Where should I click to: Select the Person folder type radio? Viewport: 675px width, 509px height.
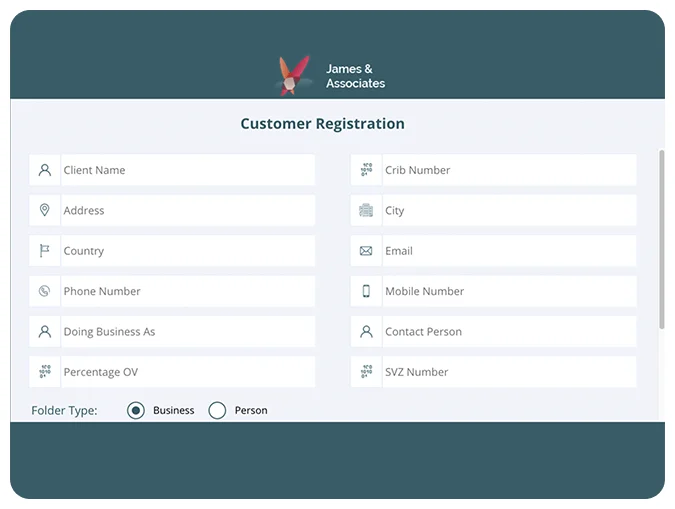click(217, 410)
